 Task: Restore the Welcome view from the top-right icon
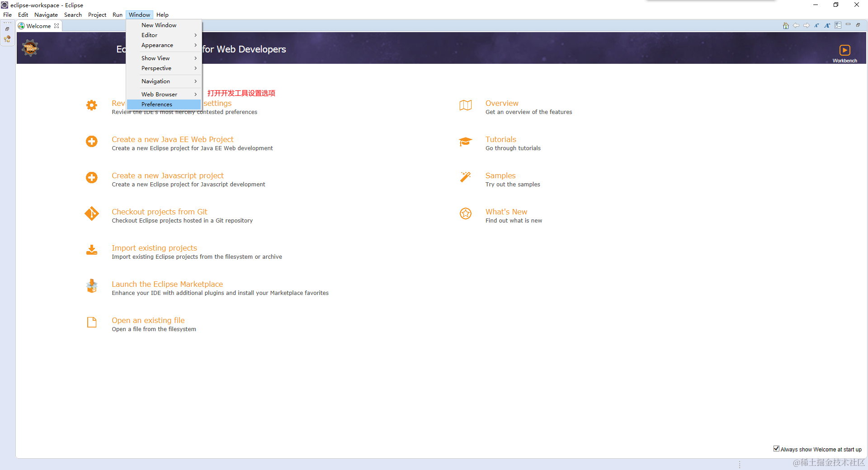click(858, 25)
